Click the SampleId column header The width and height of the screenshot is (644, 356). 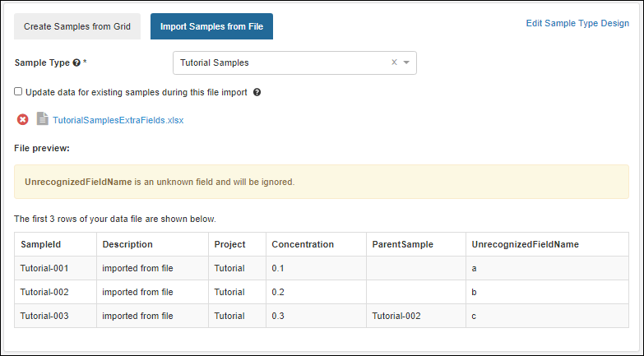41,244
